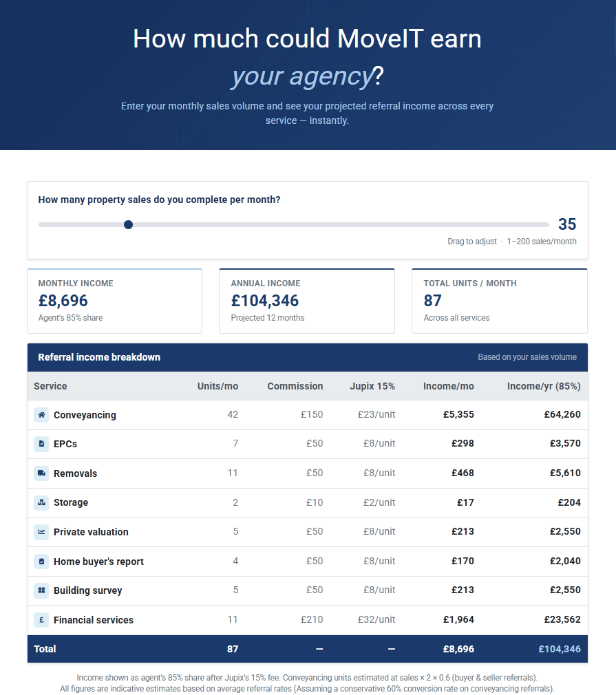This screenshot has height=695, width=616.
Task: Click Total row monthly income £8,696
Action: [458, 649]
